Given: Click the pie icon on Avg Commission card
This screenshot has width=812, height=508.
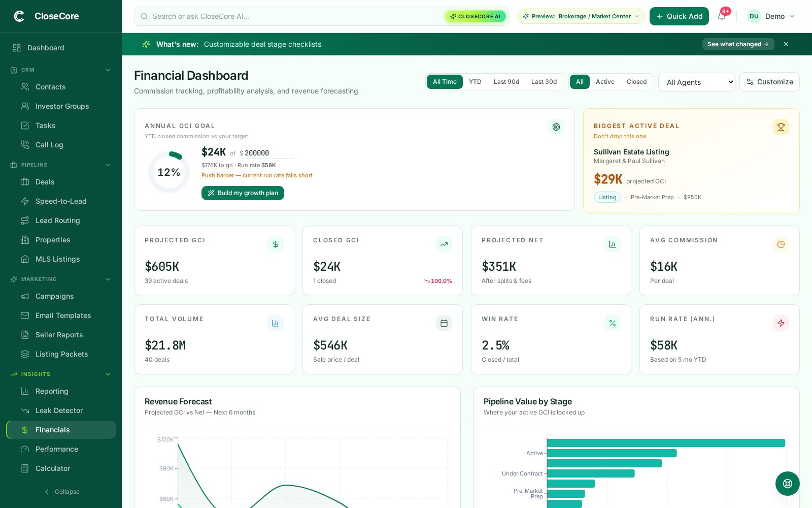Looking at the screenshot, I should [781, 244].
